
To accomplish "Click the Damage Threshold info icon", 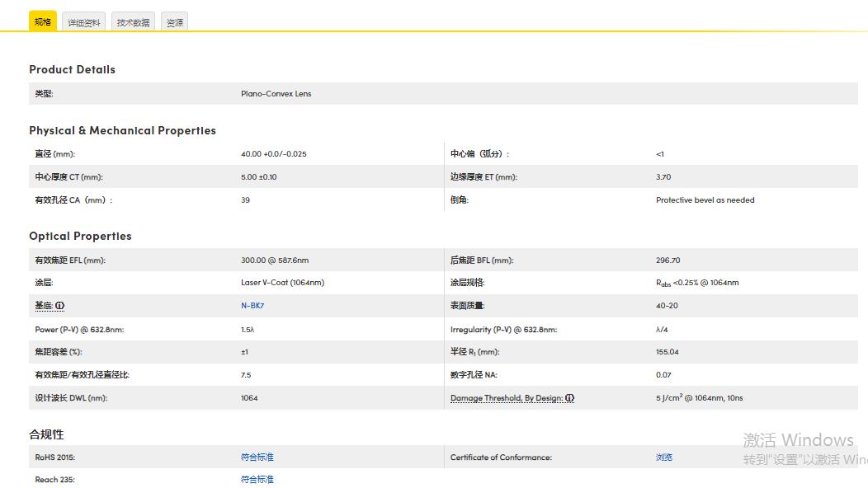I will click(569, 398).
